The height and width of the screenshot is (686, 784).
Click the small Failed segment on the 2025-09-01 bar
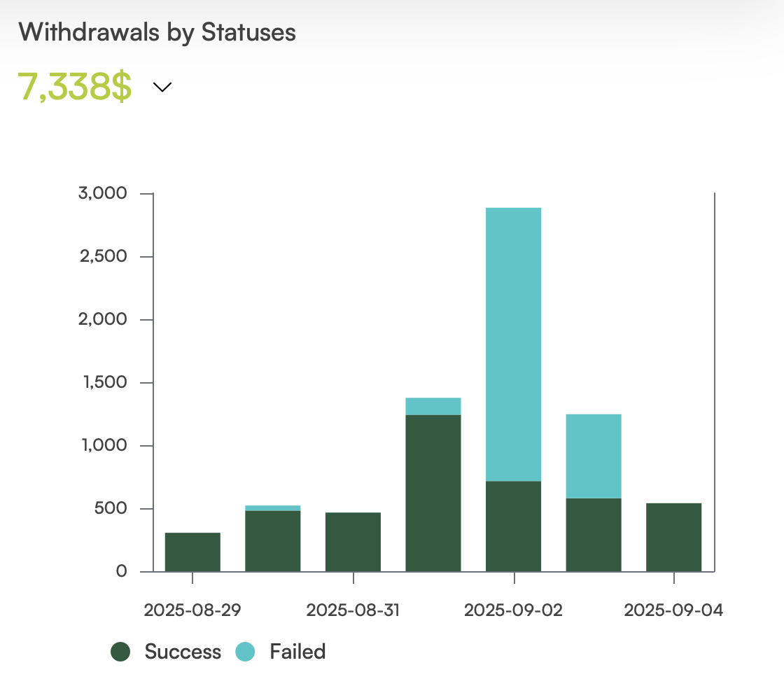click(433, 406)
